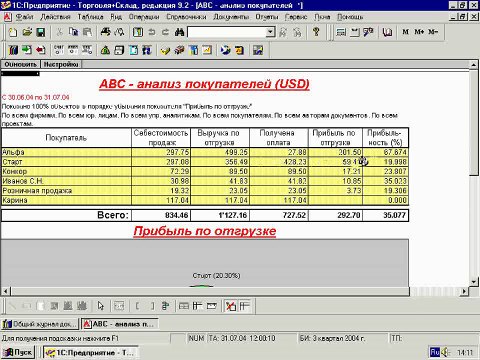Click the red arrow outgoing document icon
This screenshot has width=480, height=360.
[x=40, y=50]
